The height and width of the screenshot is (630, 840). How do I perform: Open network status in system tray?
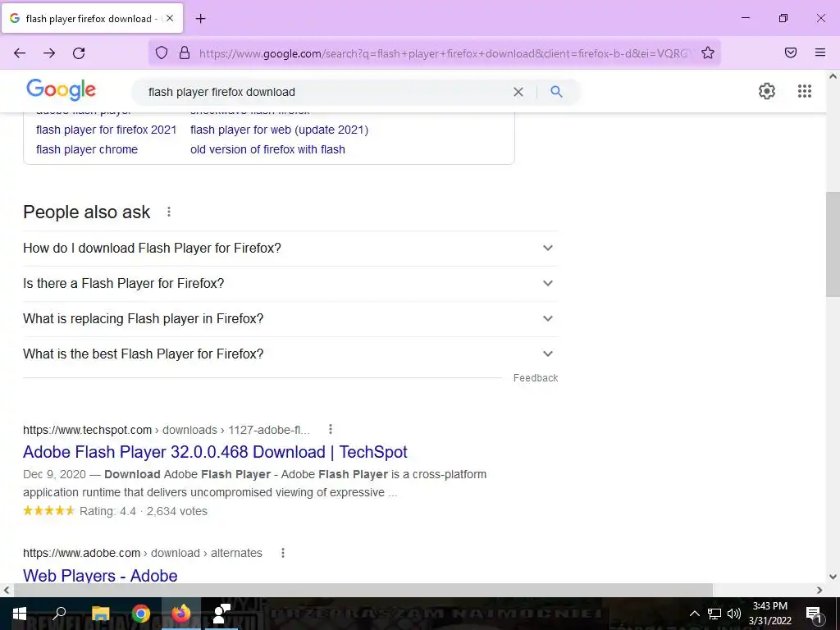(x=714, y=614)
